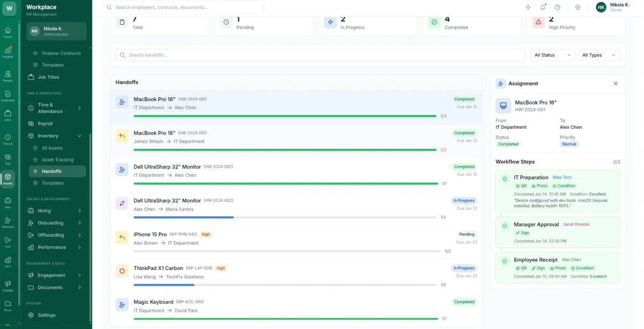
Task: Expand Time & Attendance in sidebar
Action: tap(79, 108)
